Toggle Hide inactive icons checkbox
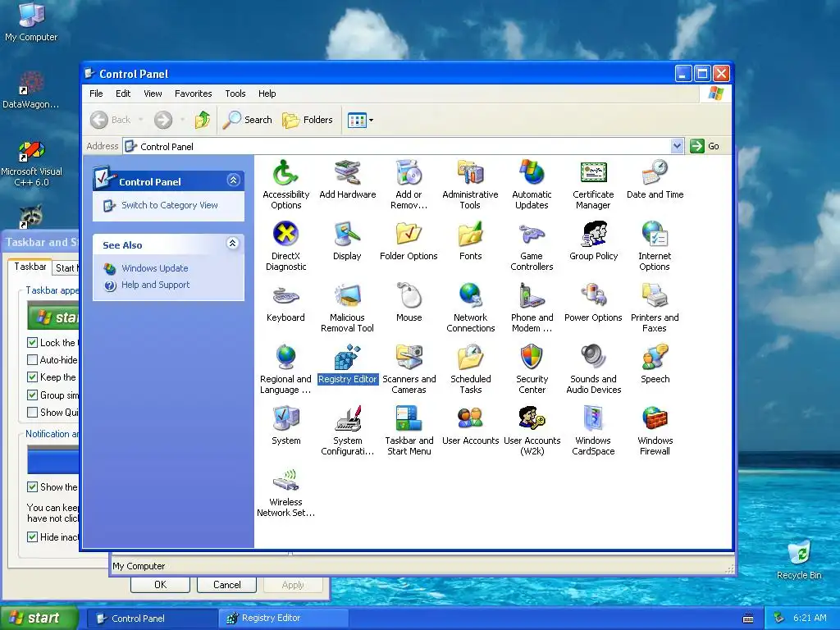 [32, 536]
